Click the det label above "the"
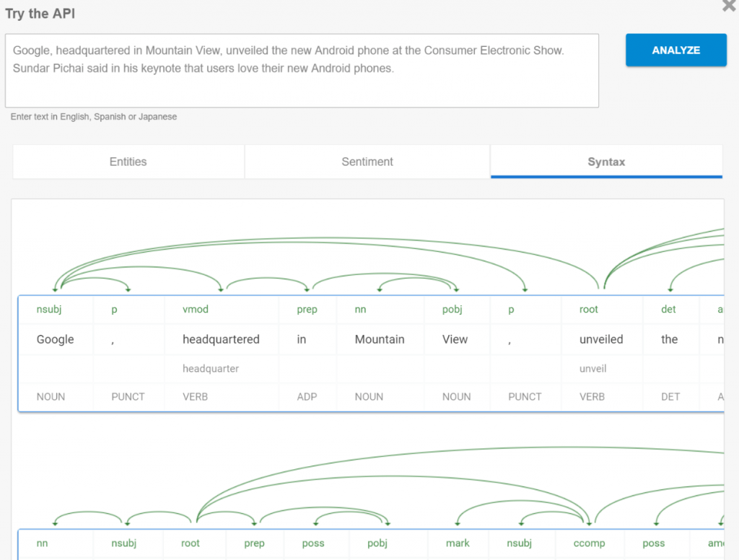 (669, 309)
